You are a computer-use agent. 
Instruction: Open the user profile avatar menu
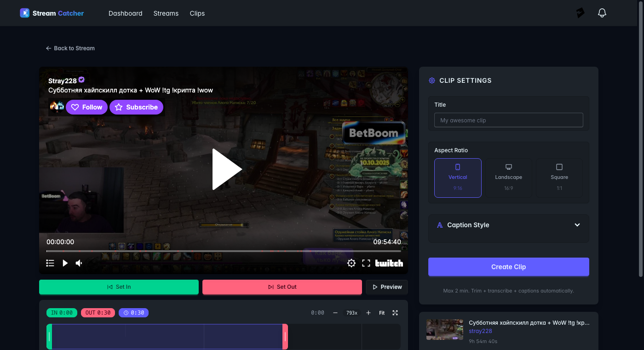click(x=581, y=13)
